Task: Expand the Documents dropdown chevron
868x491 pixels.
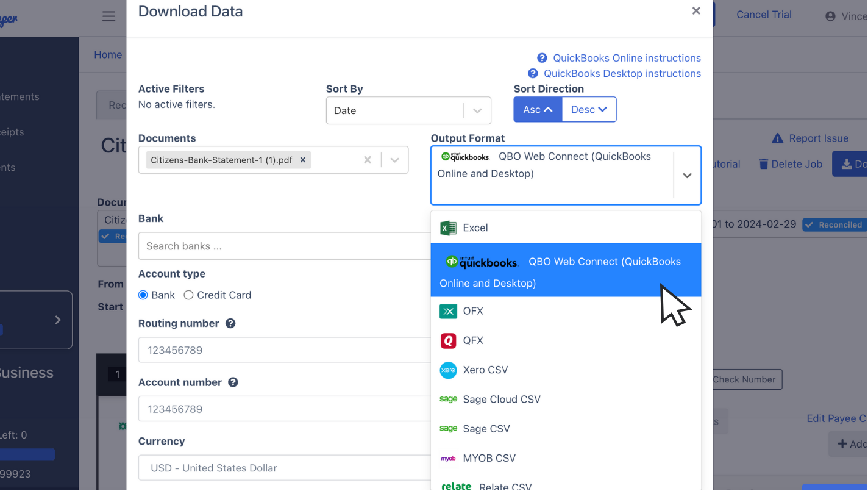Action: [394, 160]
